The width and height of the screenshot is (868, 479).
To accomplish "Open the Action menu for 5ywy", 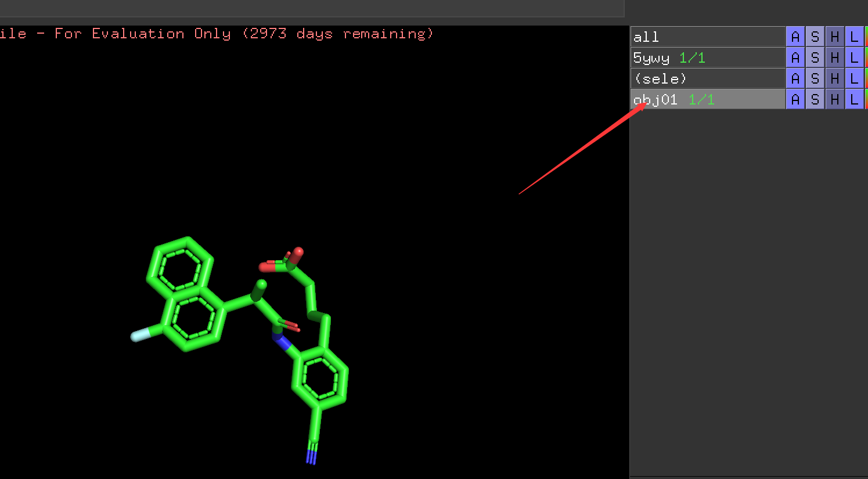I will click(795, 57).
